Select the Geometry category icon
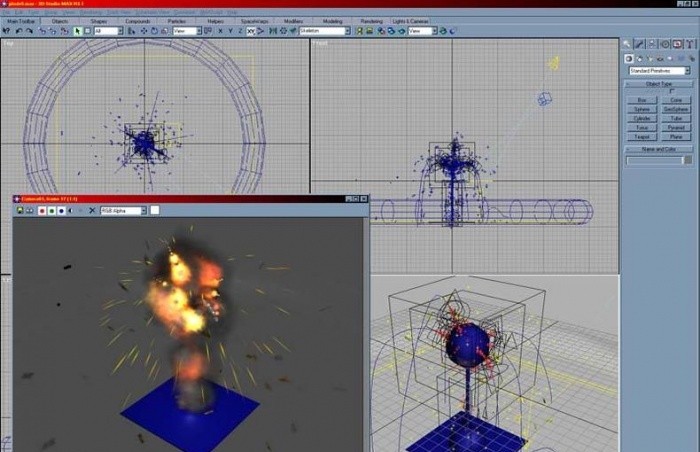This screenshot has width=700, height=452. click(x=628, y=58)
